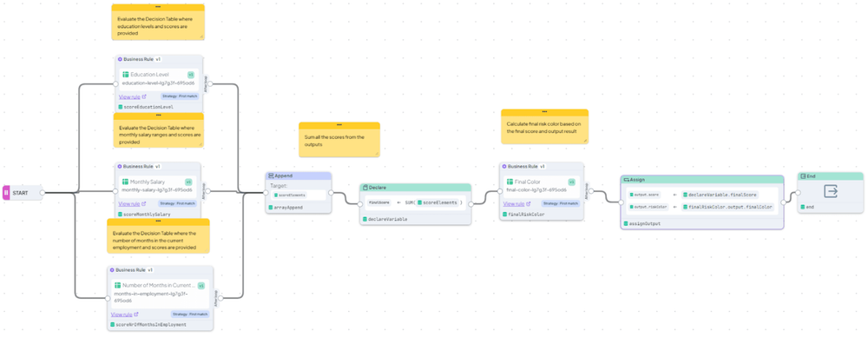Click the 'Calculate final risk color' note text
Viewport: 868px width, 338px height.
click(543, 128)
